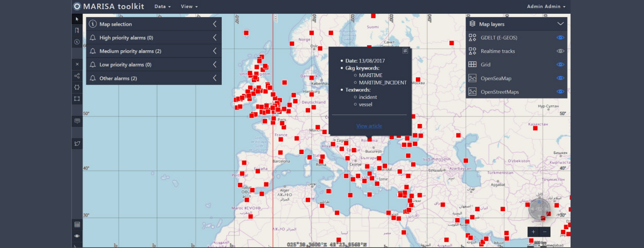Open the comments panel icon on the sidebar
The image size is (644, 248).
coord(77,121)
